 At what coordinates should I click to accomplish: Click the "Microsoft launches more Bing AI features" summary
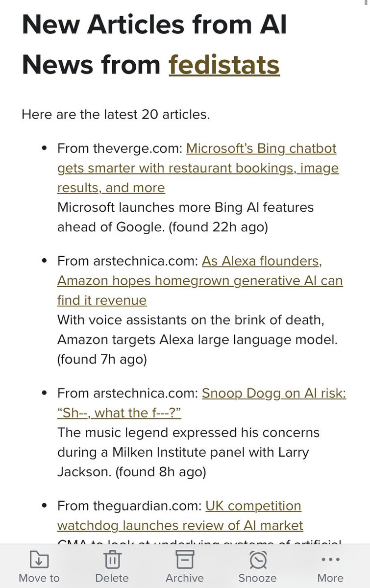[x=185, y=207]
